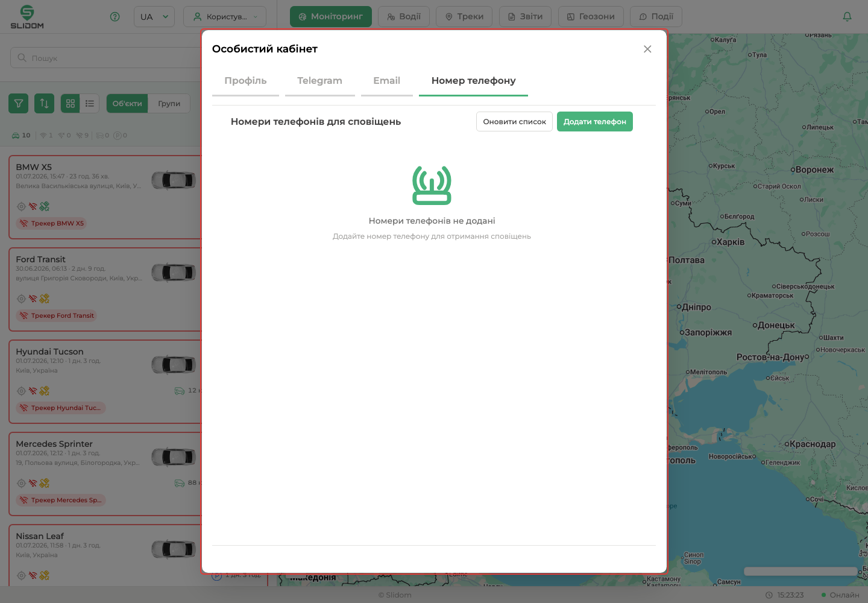Open the help question-mark icon
This screenshot has height=603, width=868.
[115, 17]
